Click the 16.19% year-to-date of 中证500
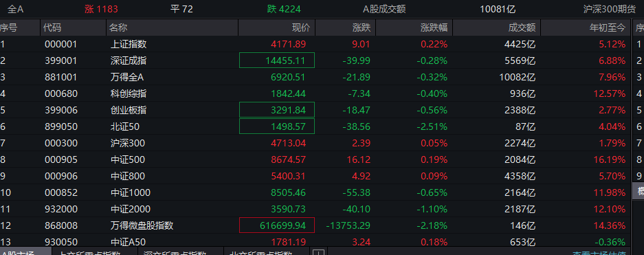 coord(610,159)
